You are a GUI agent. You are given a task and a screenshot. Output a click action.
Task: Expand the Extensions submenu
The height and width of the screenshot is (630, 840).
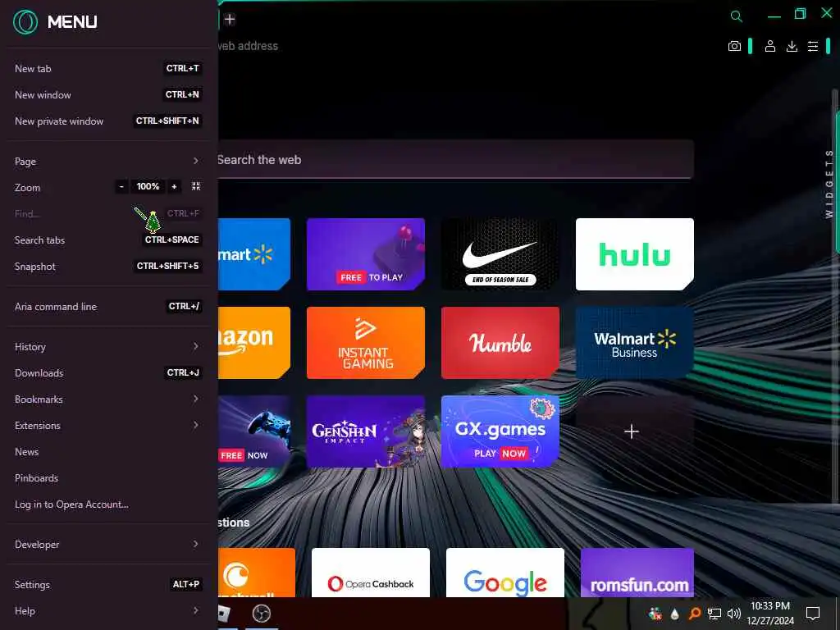tap(109, 426)
